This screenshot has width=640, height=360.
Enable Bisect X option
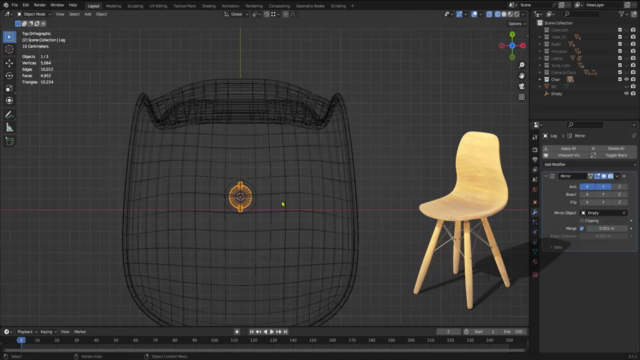pyautogui.click(x=587, y=195)
